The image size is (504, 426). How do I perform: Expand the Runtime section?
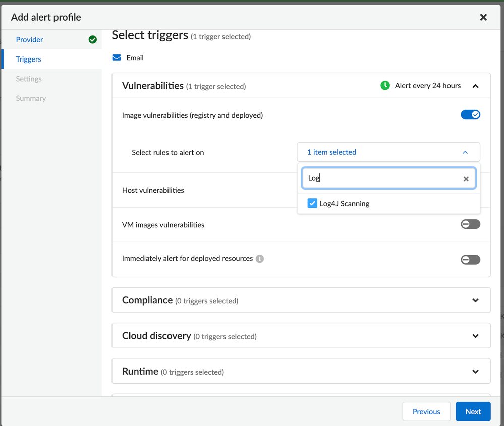click(475, 372)
